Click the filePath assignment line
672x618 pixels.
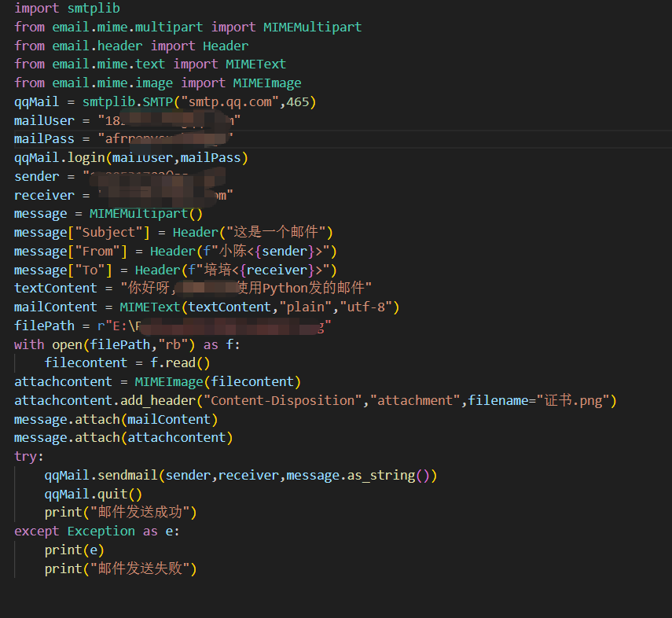(x=173, y=326)
